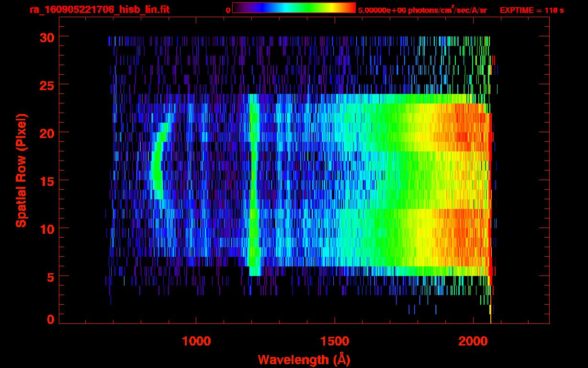This screenshot has width=588, height=368.
Task: Click the Spatial Row (Pixel) axis title
Action: [22, 171]
